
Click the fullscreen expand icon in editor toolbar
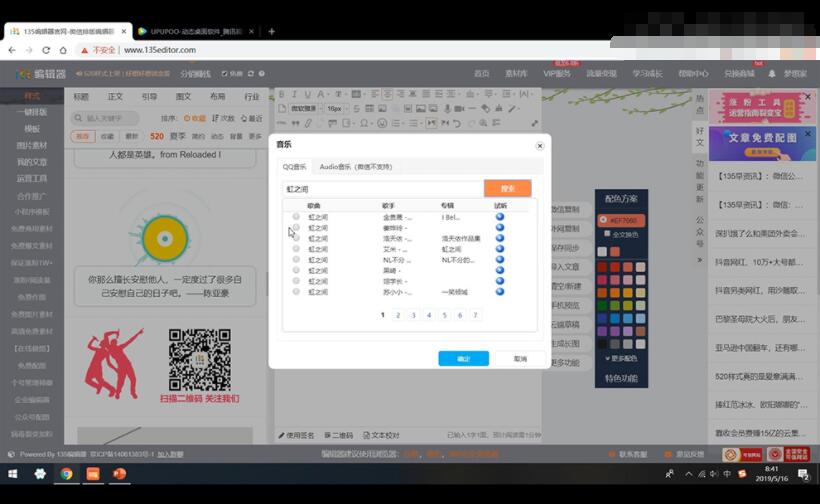pos(534,123)
